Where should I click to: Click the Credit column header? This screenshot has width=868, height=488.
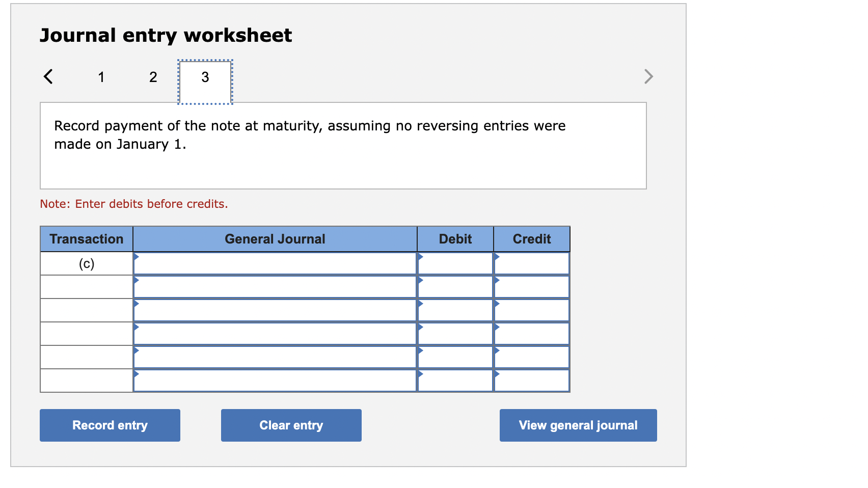532,239
